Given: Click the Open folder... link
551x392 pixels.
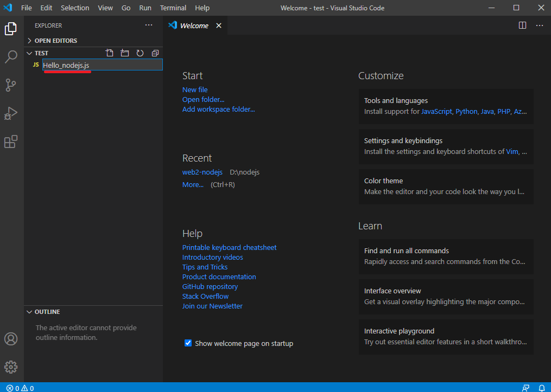Looking at the screenshot, I should tap(203, 100).
